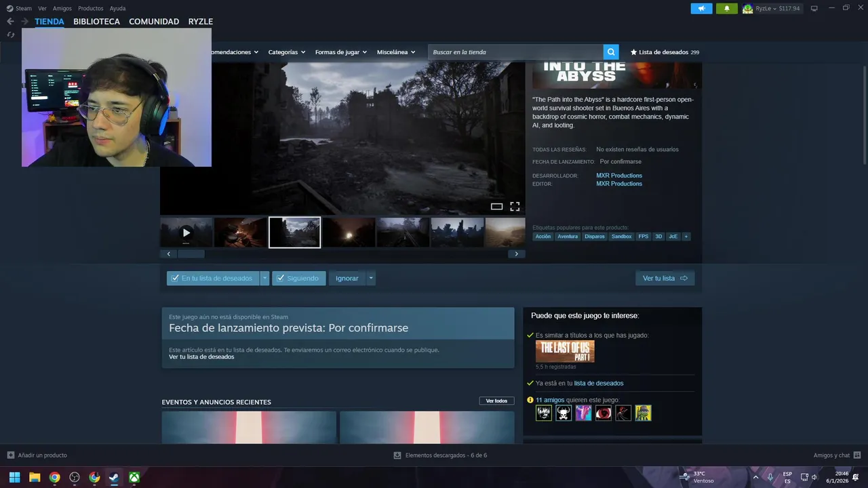Open the skull friend avatar
Image resolution: width=868 pixels, height=488 pixels.
pyautogui.click(x=564, y=413)
